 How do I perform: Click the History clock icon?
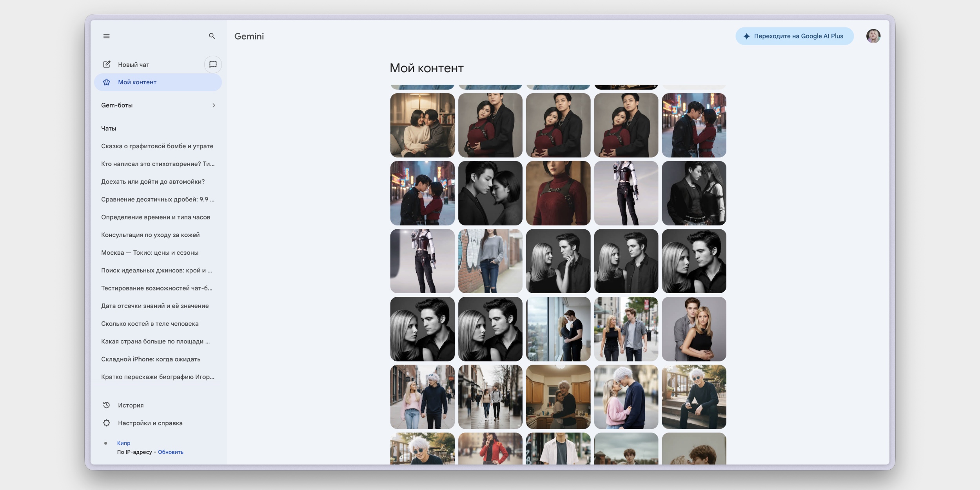pos(107,405)
